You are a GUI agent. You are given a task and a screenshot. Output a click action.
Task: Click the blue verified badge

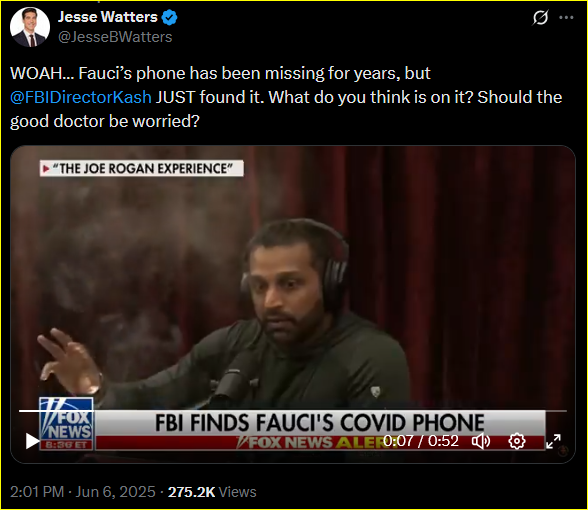170,17
